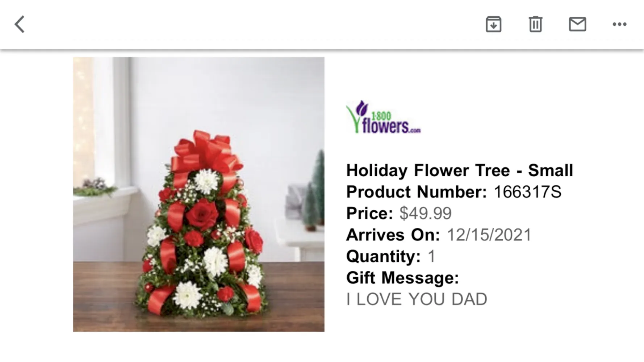Click the Quantity label text

click(383, 256)
